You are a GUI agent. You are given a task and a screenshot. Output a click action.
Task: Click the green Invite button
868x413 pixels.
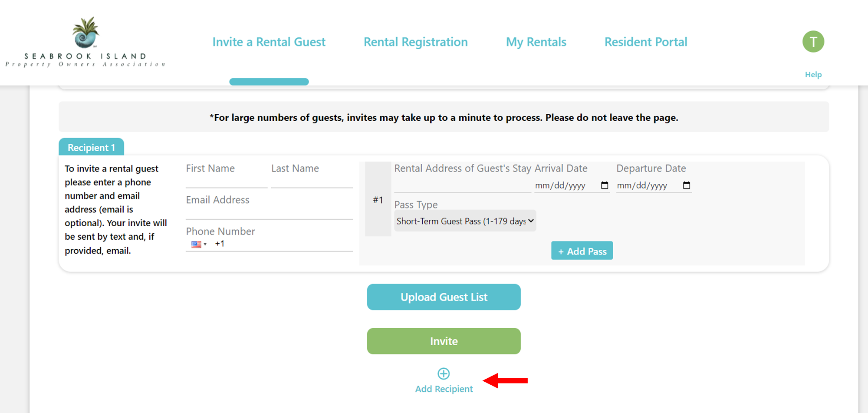pos(444,341)
